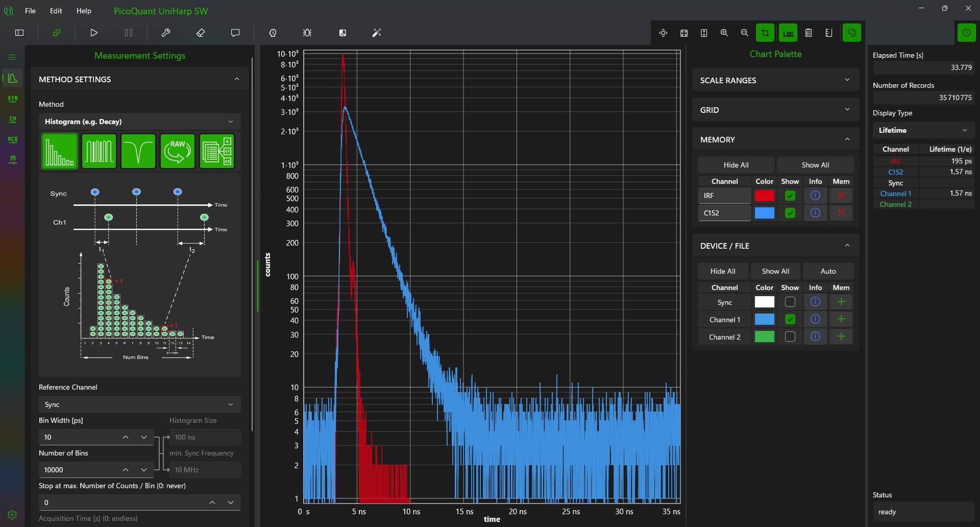Expand the SCALE RANGES section

(774, 80)
